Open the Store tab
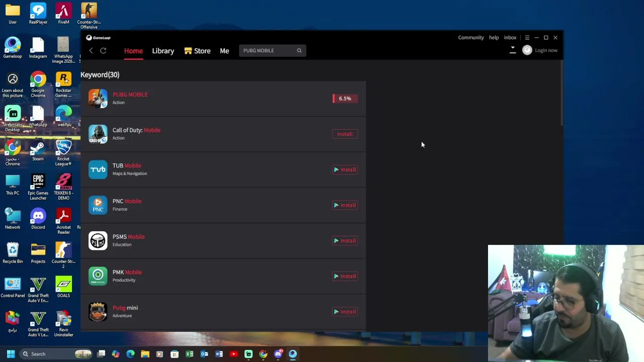The height and width of the screenshot is (362, 644). (x=197, y=51)
